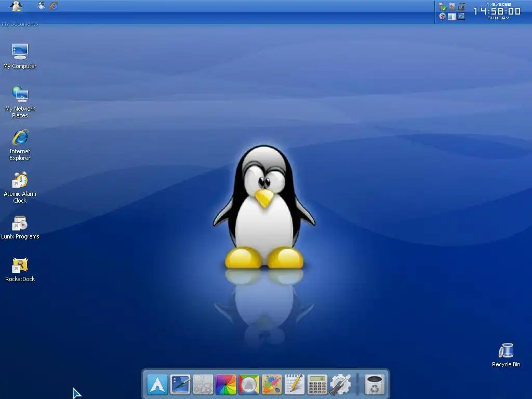Open the Lunix Programs shortcut
Image resolution: width=532 pixels, height=399 pixels.
(20, 228)
